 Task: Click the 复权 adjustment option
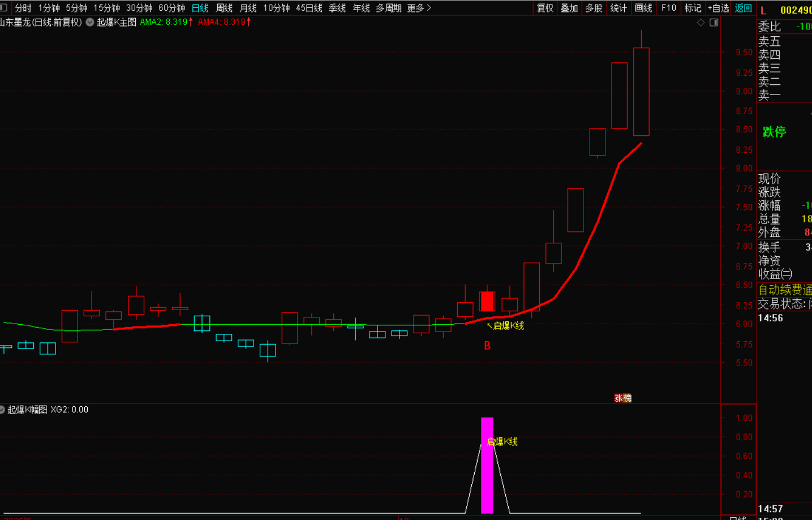(x=545, y=8)
